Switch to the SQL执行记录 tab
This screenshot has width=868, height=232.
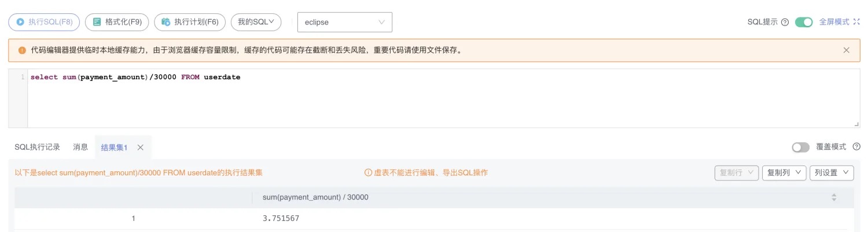37,147
